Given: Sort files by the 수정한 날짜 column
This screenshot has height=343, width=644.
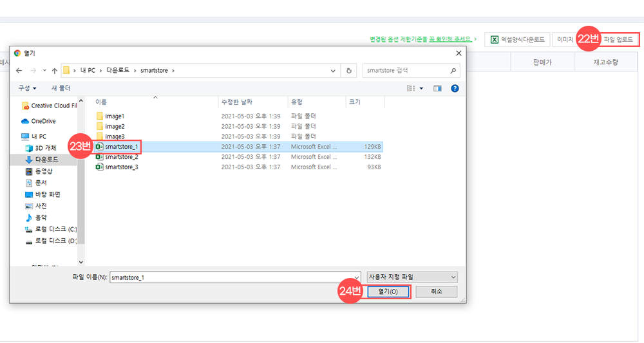Looking at the screenshot, I should point(237,102).
